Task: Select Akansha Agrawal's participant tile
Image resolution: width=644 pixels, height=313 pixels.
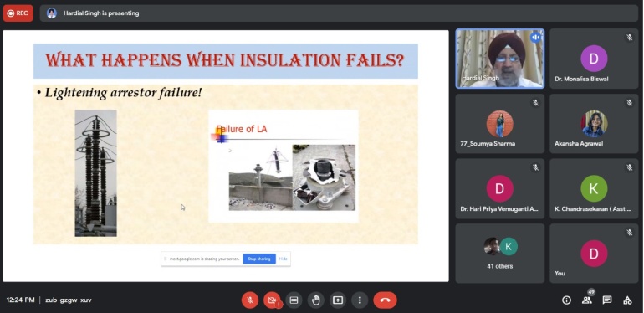Action: pyautogui.click(x=594, y=124)
